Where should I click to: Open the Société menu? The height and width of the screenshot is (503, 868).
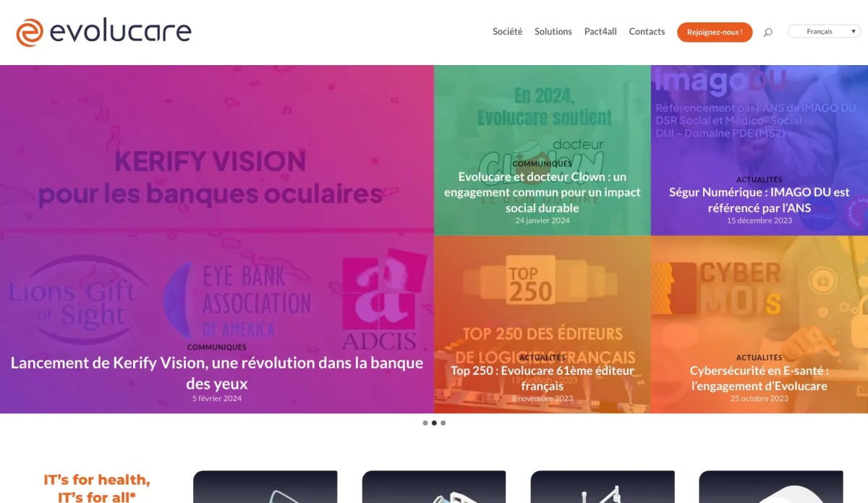point(507,32)
